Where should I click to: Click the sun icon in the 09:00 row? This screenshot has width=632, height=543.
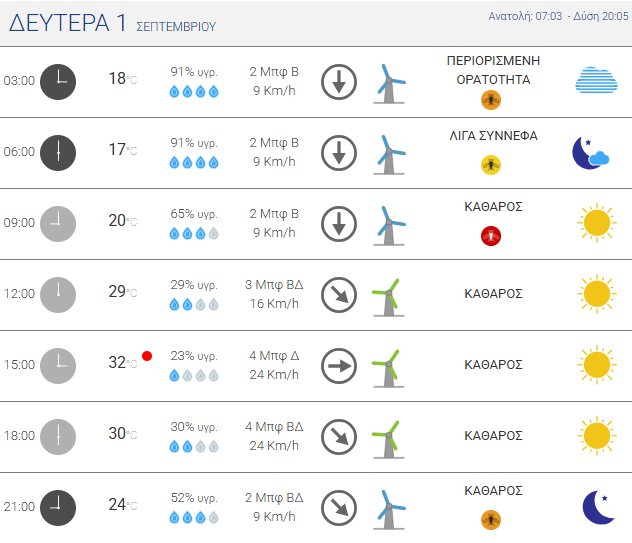click(596, 222)
